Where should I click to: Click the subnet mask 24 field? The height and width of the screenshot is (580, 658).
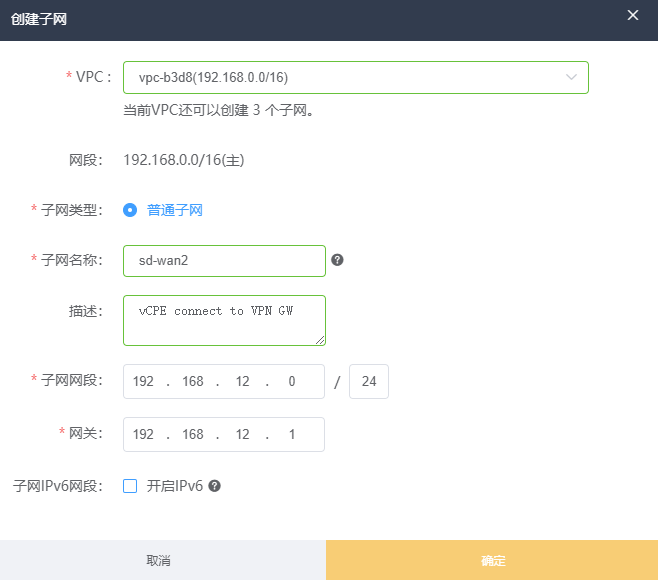369,381
